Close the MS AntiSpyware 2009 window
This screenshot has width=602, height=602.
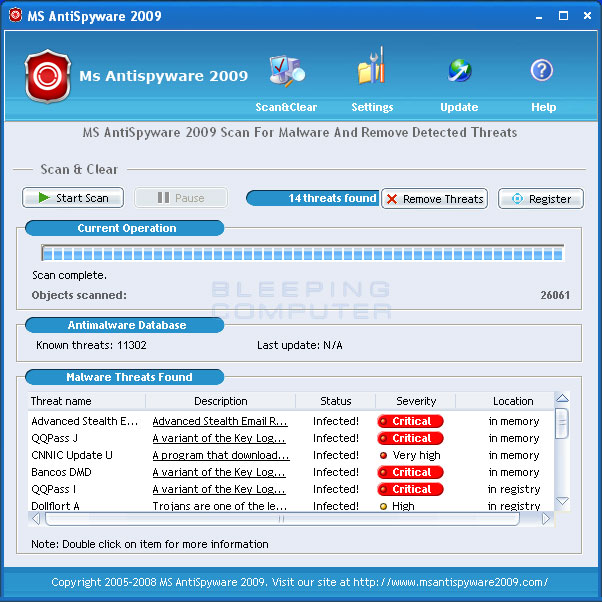[587, 16]
